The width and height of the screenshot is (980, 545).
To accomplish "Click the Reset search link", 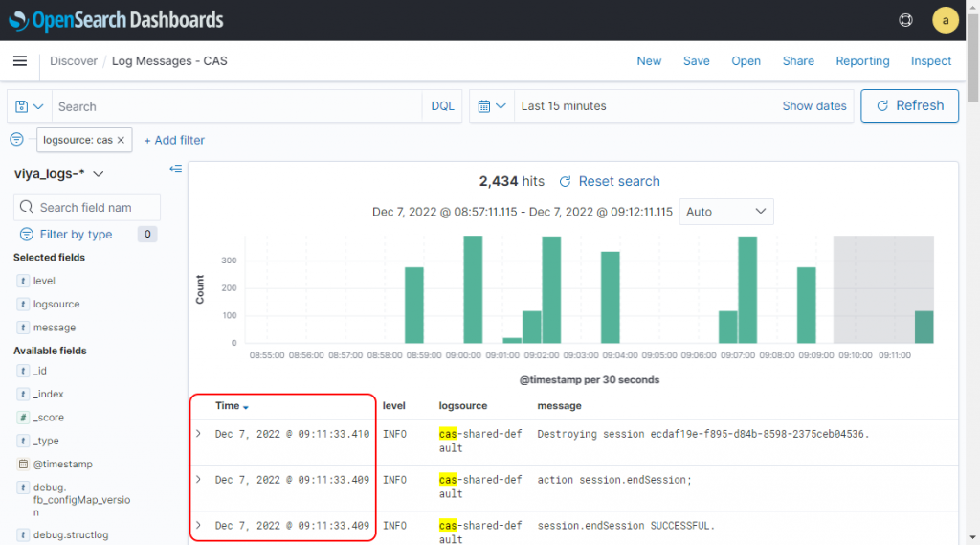I will click(610, 181).
